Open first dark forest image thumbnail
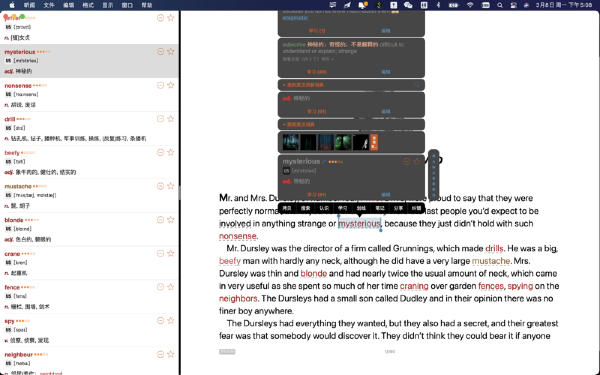Image resolution: width=600 pixels, height=375 pixels. click(290, 142)
